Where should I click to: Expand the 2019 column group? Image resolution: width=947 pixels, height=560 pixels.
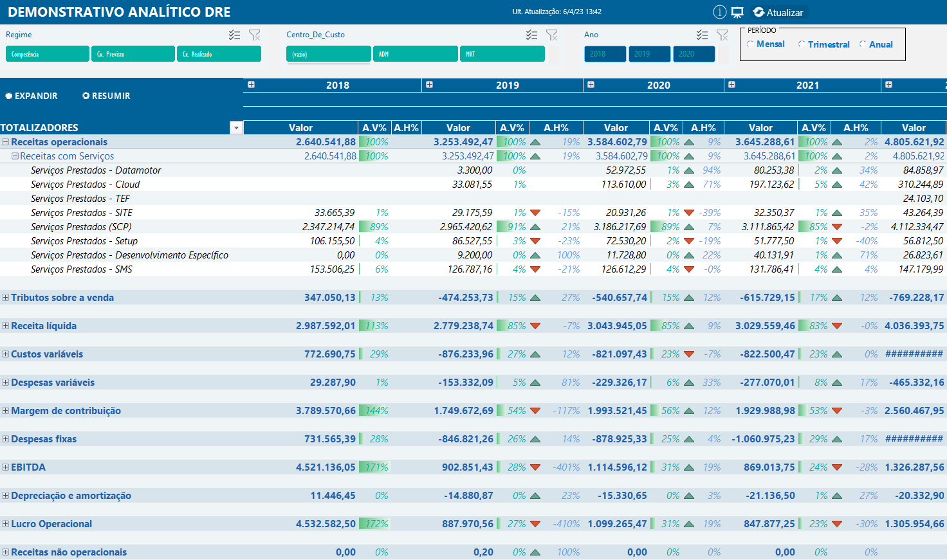[429, 85]
